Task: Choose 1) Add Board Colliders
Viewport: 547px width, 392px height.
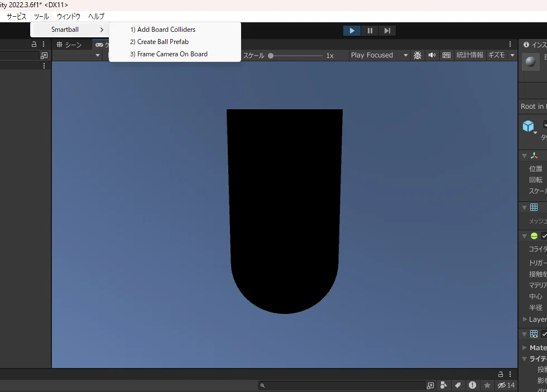Action: 175,30
